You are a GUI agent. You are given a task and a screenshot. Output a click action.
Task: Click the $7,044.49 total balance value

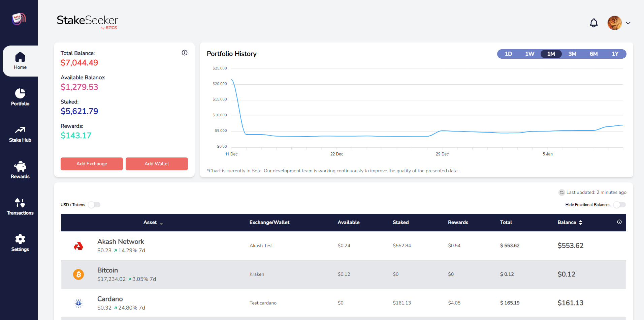click(x=79, y=63)
